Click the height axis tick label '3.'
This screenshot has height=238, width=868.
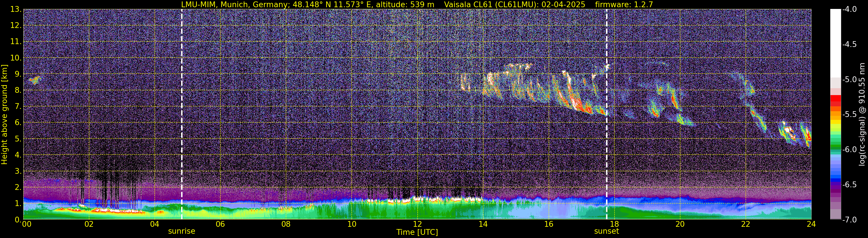coord(18,171)
